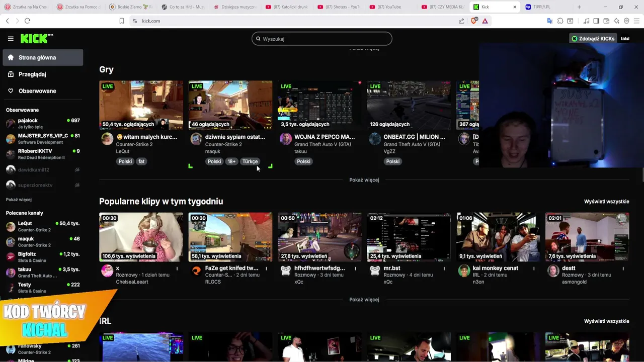Open Bigfoltz in Polecane kanały

click(43, 257)
